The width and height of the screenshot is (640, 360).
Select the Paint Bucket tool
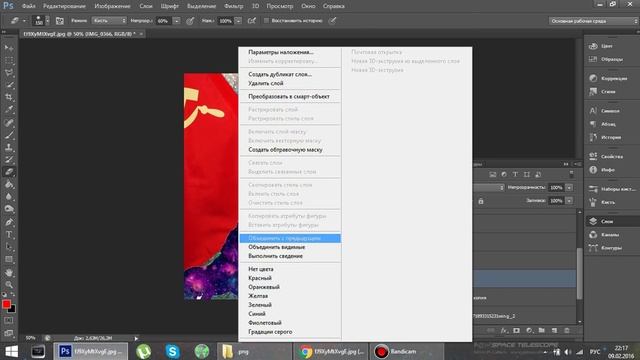pyautogui.click(x=9, y=184)
